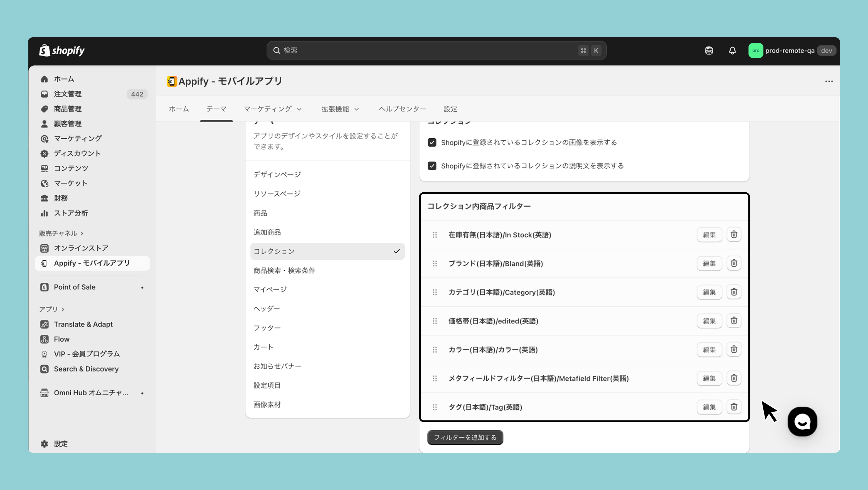Open the chat support bubble
The width and height of the screenshot is (868, 490).
[x=802, y=422]
